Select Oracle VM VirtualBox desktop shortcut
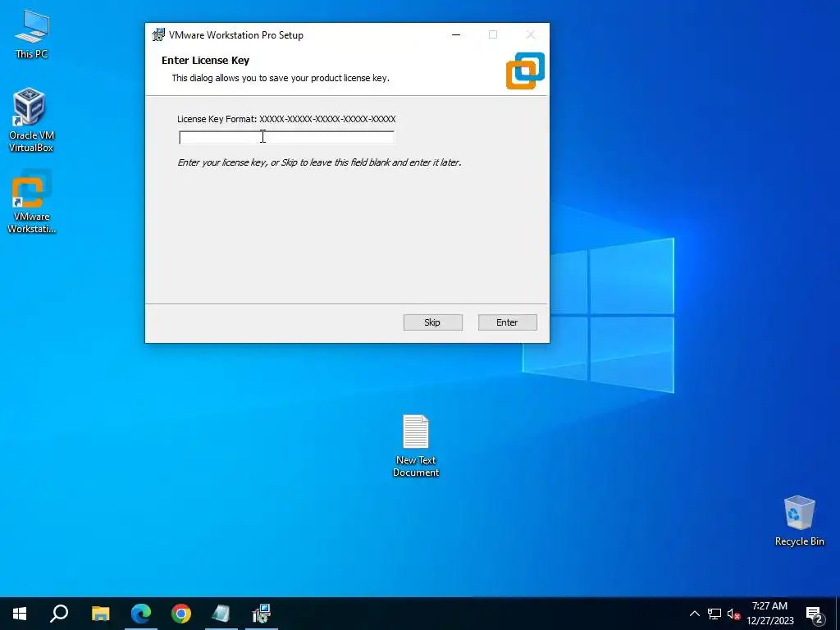 tap(31, 121)
